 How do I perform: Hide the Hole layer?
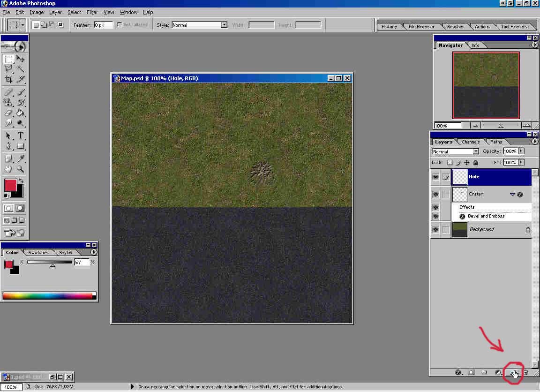[x=435, y=177]
